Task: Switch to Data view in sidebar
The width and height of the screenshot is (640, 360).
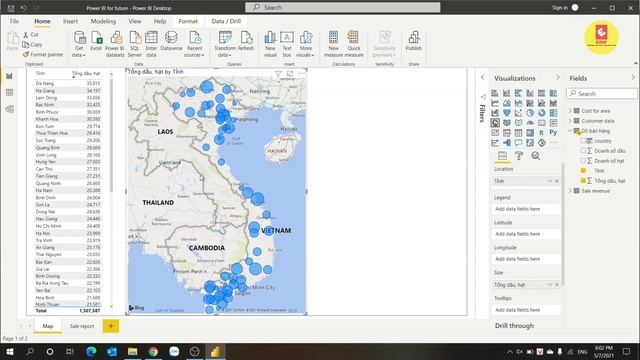Action: (9, 93)
